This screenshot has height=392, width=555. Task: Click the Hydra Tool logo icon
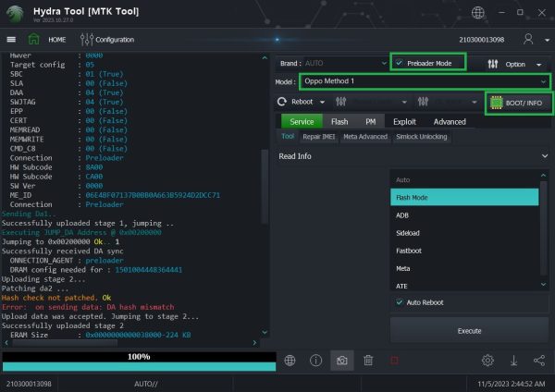click(x=15, y=14)
